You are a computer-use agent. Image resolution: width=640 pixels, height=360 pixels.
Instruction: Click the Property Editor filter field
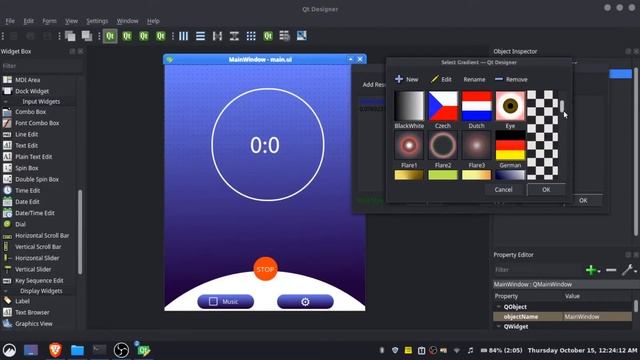point(538,270)
